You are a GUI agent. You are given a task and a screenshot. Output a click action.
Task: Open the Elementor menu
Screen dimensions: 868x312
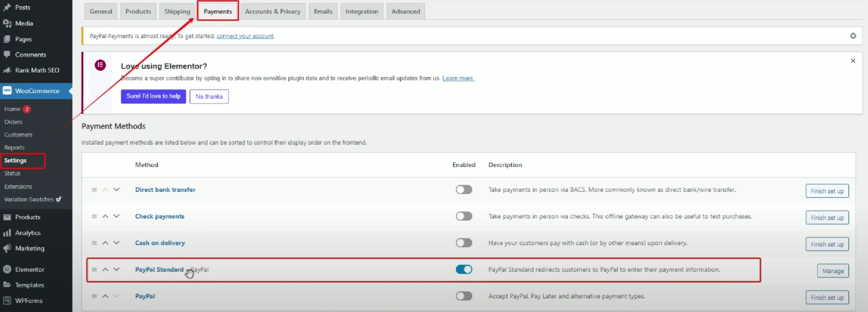point(36,269)
